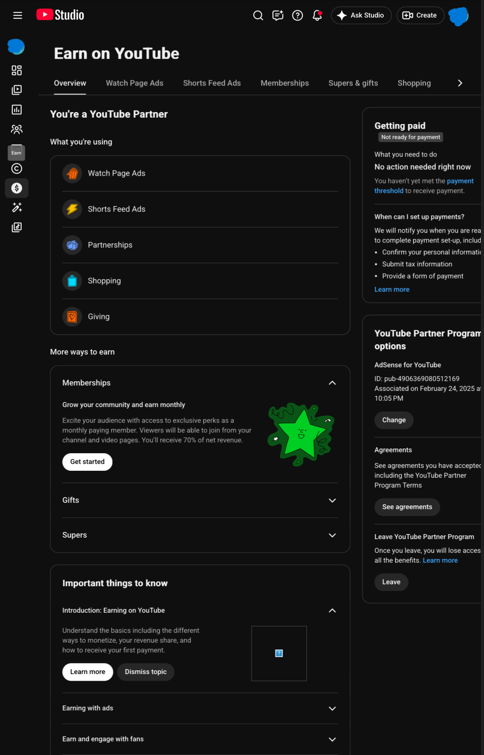Image resolution: width=484 pixels, height=755 pixels.
Task: Open the Community people icon in sidebar
Action: click(16, 129)
